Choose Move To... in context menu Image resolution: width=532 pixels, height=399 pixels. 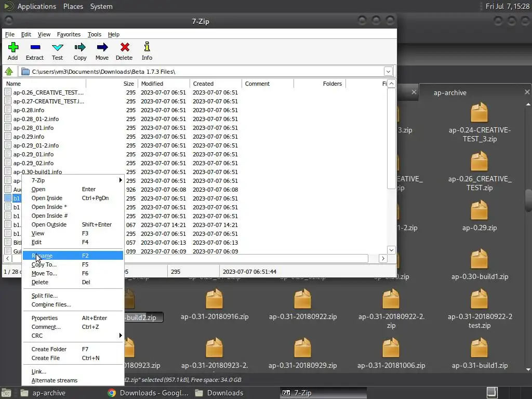(x=73, y=273)
